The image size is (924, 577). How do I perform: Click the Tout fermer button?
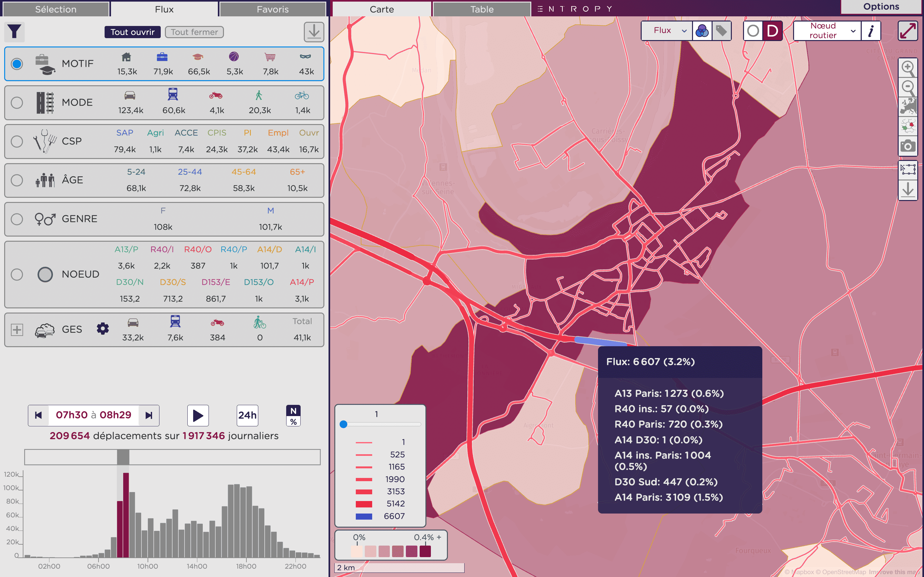[194, 32]
